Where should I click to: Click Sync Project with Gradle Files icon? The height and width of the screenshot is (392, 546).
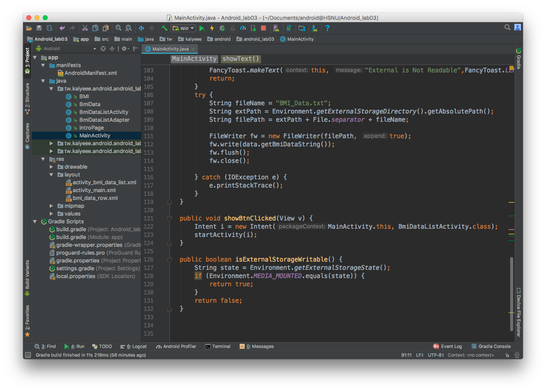(289, 28)
